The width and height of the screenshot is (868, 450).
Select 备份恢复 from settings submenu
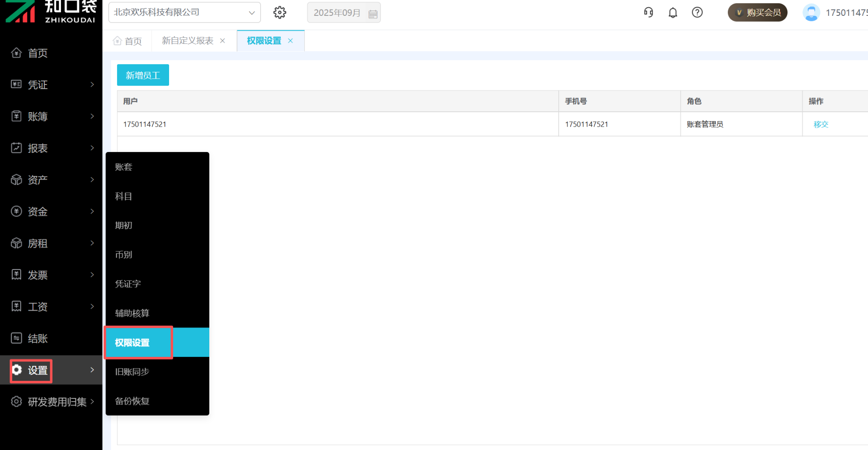(x=132, y=401)
